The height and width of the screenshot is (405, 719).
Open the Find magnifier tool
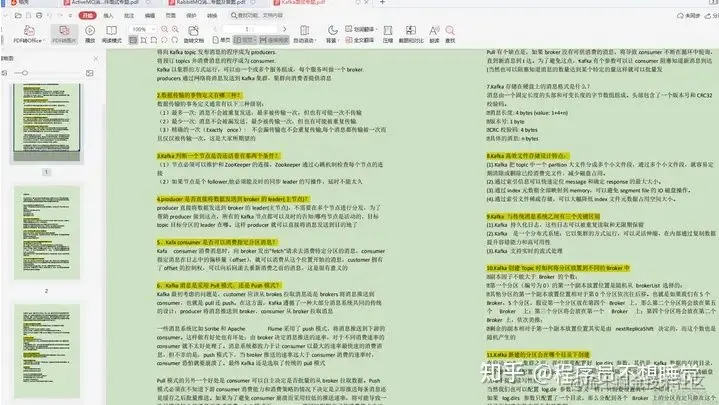click(450, 34)
